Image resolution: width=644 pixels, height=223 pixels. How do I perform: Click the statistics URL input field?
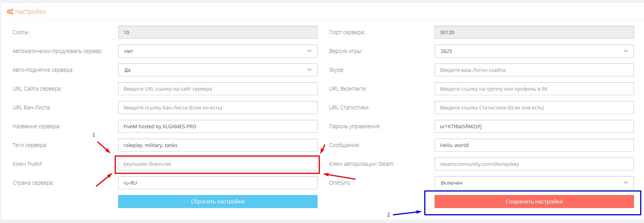tap(534, 107)
